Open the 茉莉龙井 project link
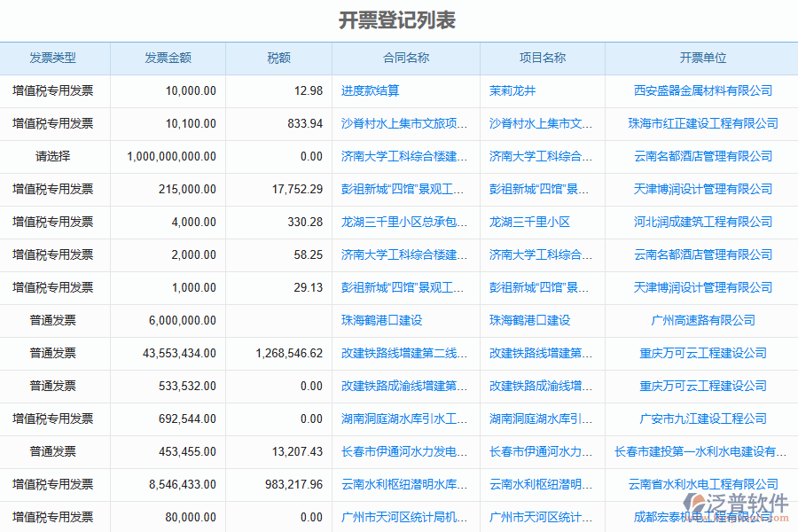798x532 pixels. (512, 90)
